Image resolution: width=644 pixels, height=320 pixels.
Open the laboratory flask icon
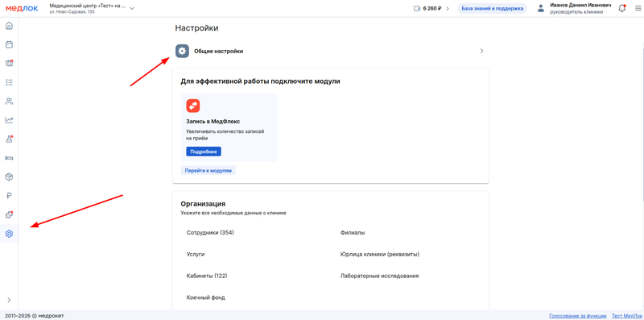[x=9, y=139]
